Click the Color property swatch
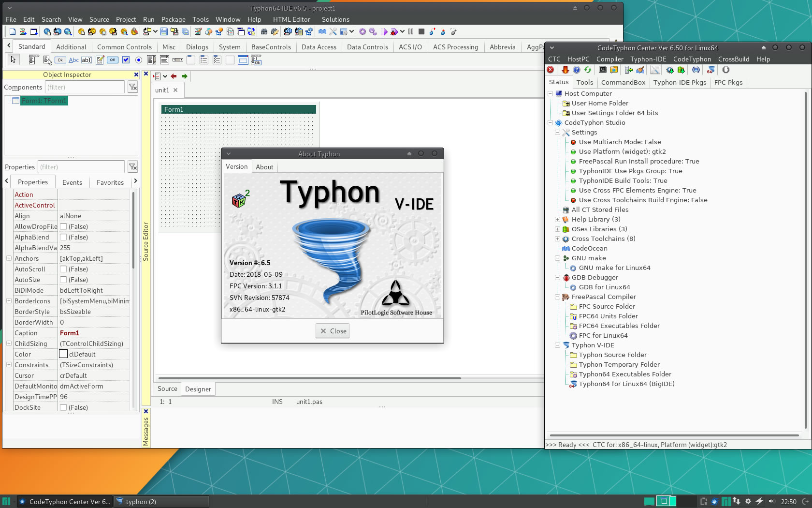The image size is (812, 508). click(63, 354)
